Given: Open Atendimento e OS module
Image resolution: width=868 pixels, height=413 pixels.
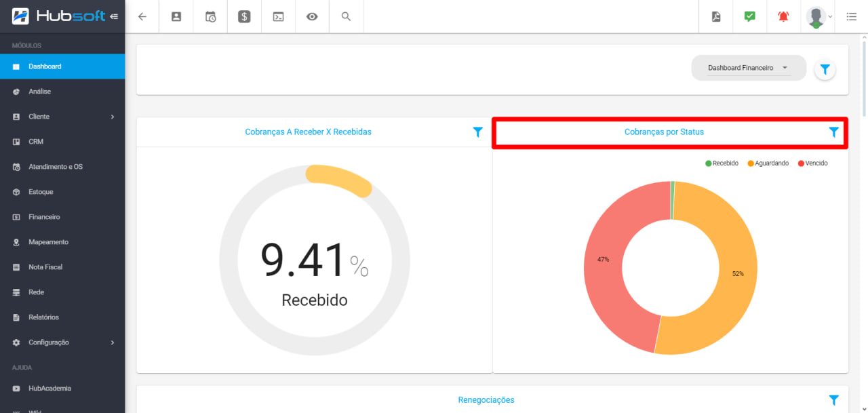Looking at the screenshot, I should pos(62,167).
